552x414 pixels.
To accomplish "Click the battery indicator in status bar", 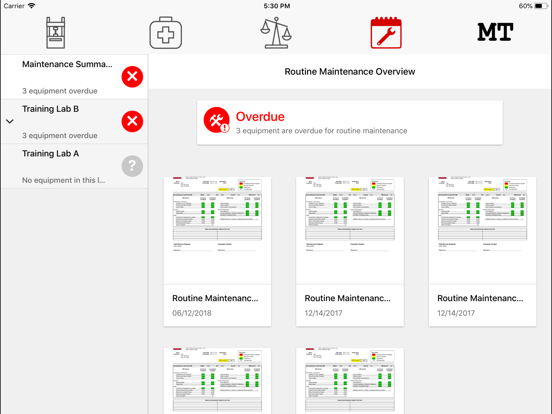I will pos(541,6).
